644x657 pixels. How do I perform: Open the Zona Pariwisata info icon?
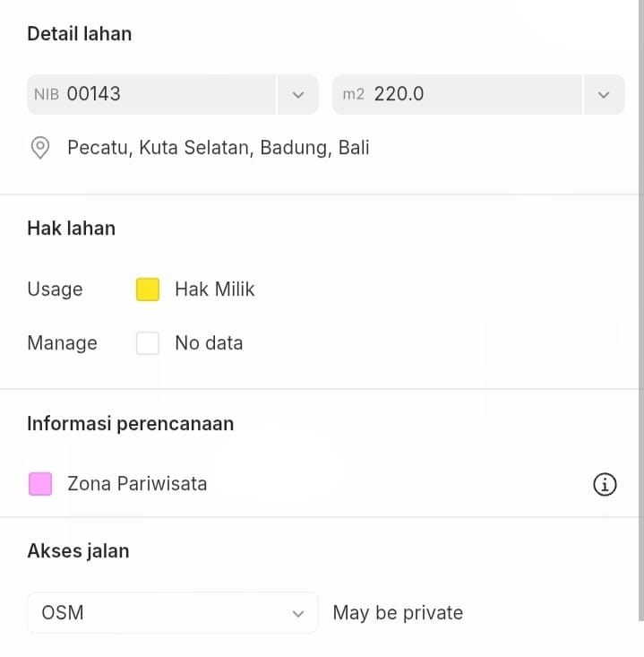[x=605, y=485]
